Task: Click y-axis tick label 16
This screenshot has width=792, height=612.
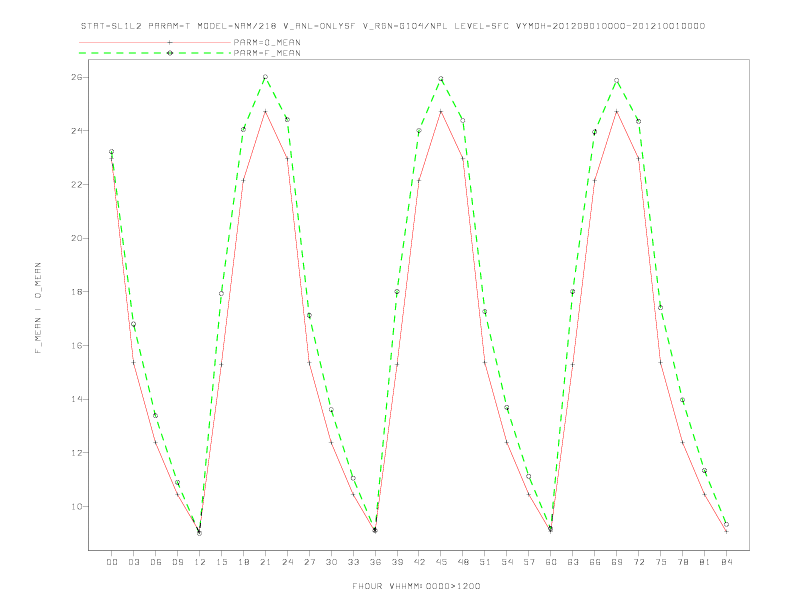Action: click(x=77, y=345)
